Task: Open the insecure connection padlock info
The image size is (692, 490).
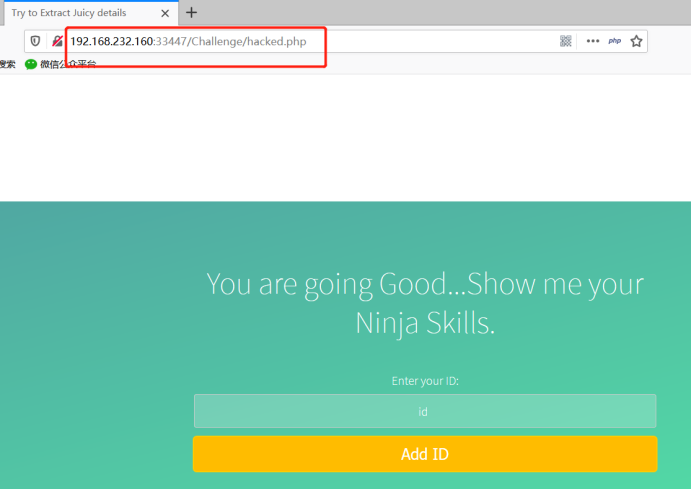Action: pyautogui.click(x=57, y=41)
